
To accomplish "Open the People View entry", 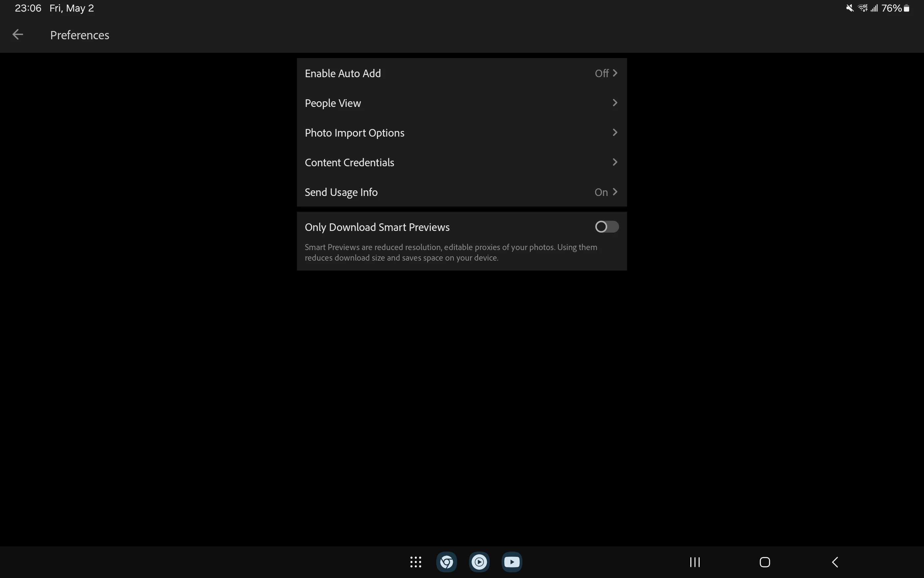I will [x=333, y=103].
